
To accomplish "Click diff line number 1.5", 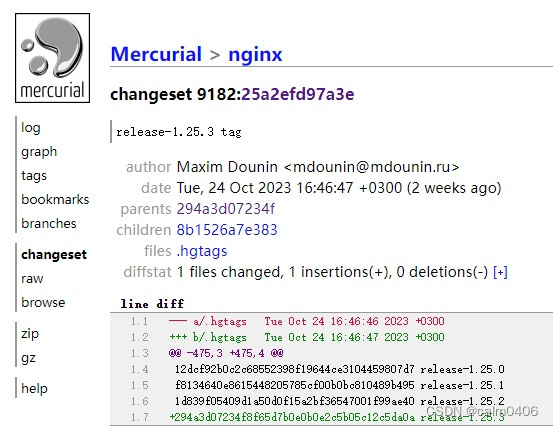I will pyautogui.click(x=139, y=385).
